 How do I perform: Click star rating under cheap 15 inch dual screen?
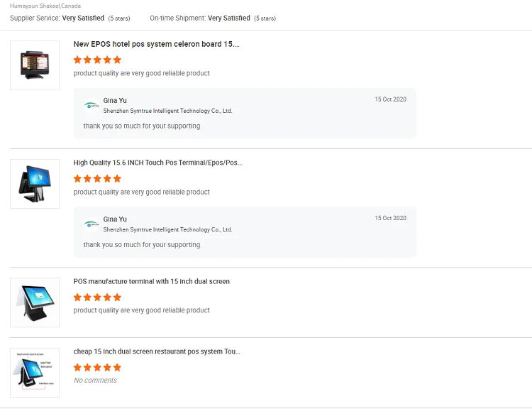click(x=97, y=367)
